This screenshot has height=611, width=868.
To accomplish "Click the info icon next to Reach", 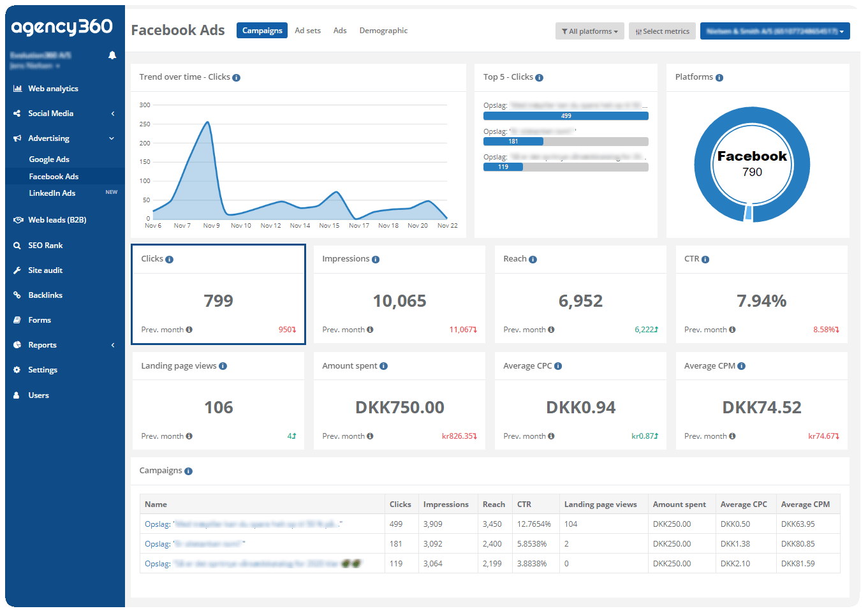I will pyautogui.click(x=533, y=260).
